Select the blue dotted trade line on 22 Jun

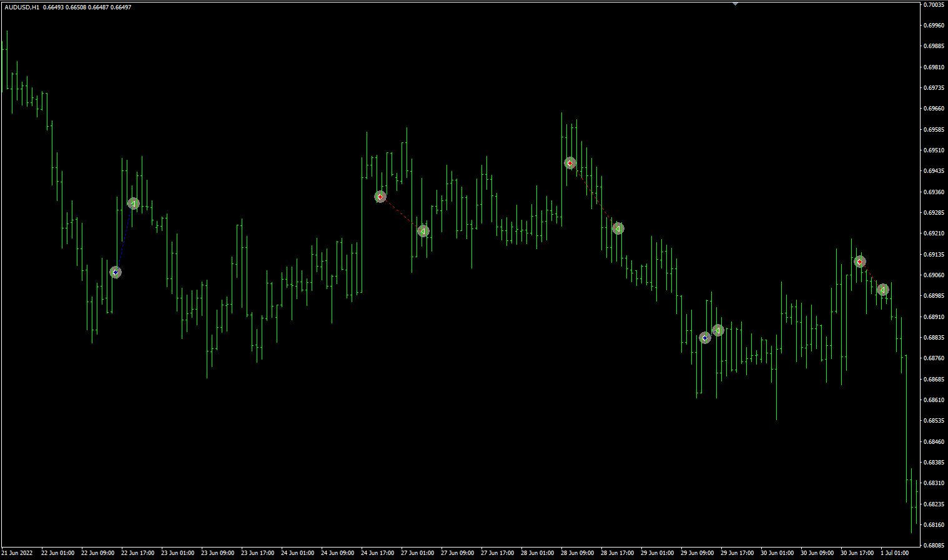pyautogui.click(x=124, y=237)
